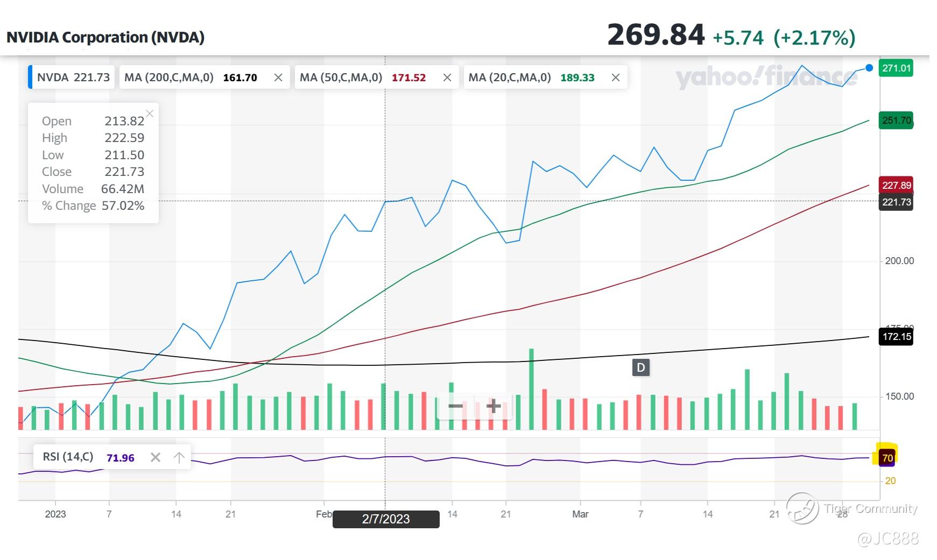Click the % Change value 57.02%
This screenshot has height=560, width=937.
point(123,205)
